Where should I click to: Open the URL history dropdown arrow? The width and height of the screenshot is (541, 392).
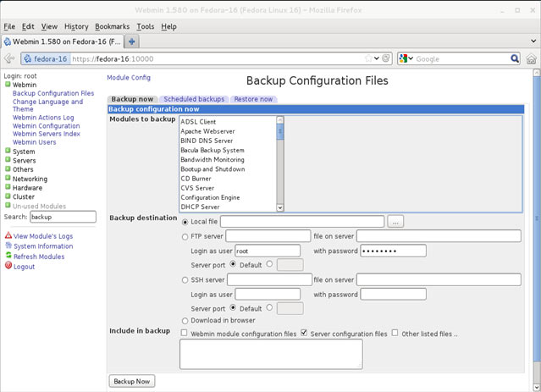coord(377,58)
